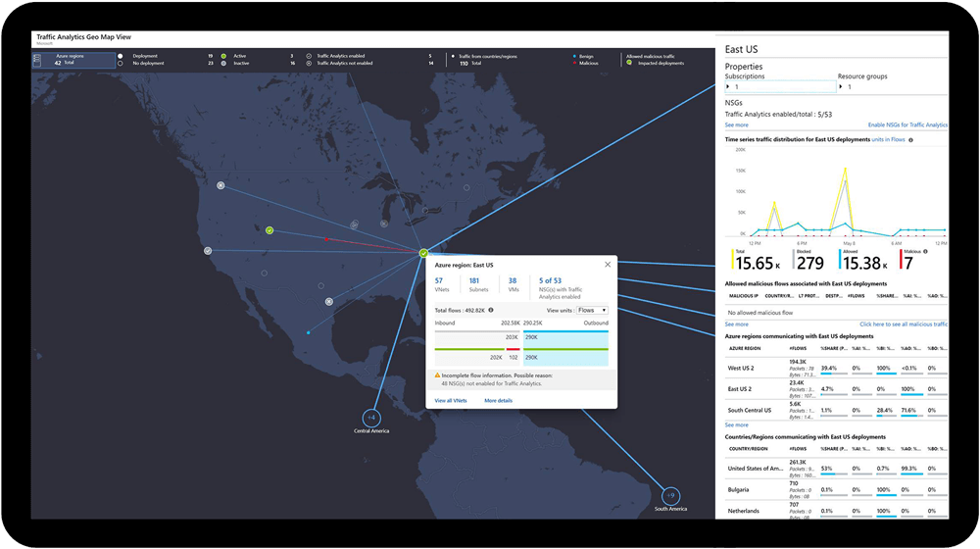The image size is (980, 549).
Task: Click the crossed node in the Midwest
Action: point(384,224)
